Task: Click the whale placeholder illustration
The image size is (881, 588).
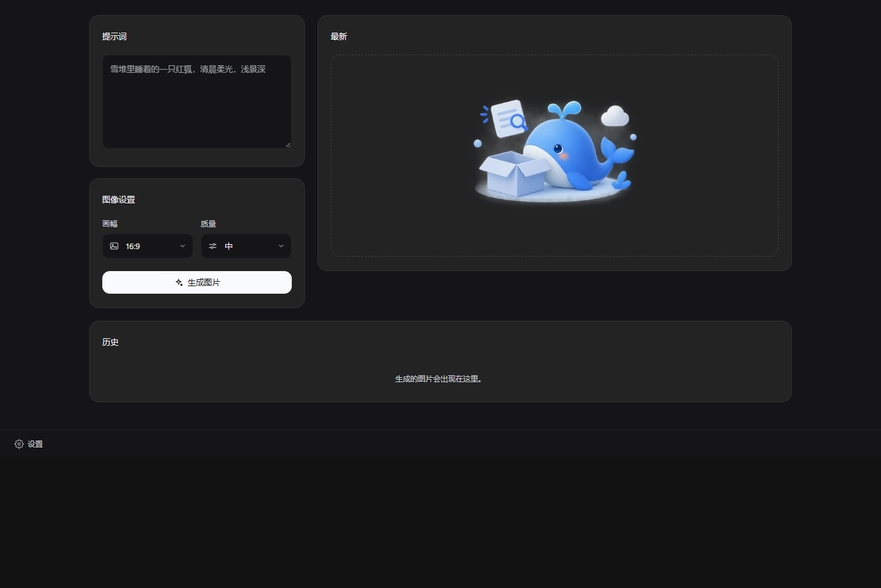Action: [555, 151]
